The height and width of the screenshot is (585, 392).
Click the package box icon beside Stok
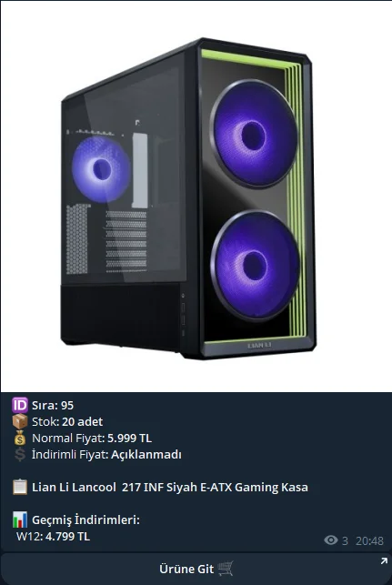click(20, 421)
